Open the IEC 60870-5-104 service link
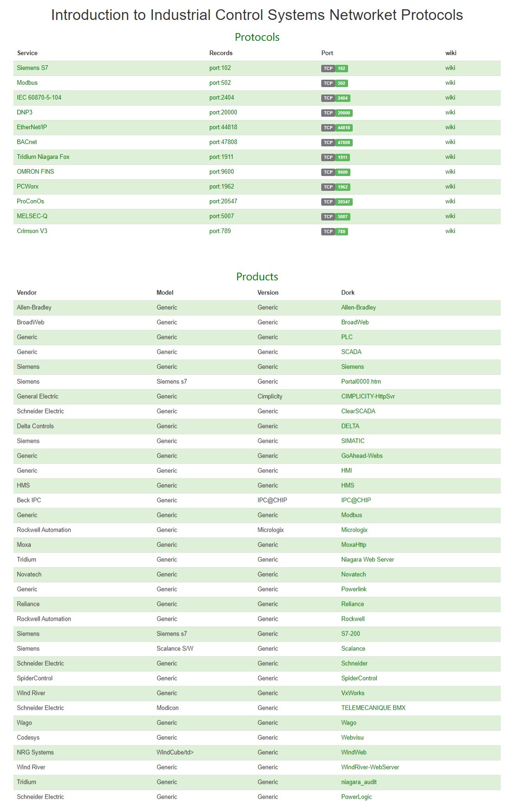 (x=39, y=98)
